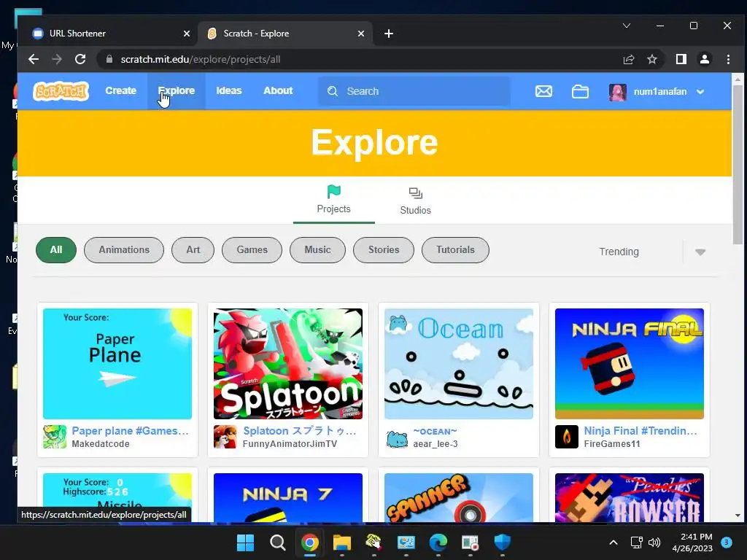Select the Animations filter
Screen dimensions: 747x560
click(x=124, y=250)
